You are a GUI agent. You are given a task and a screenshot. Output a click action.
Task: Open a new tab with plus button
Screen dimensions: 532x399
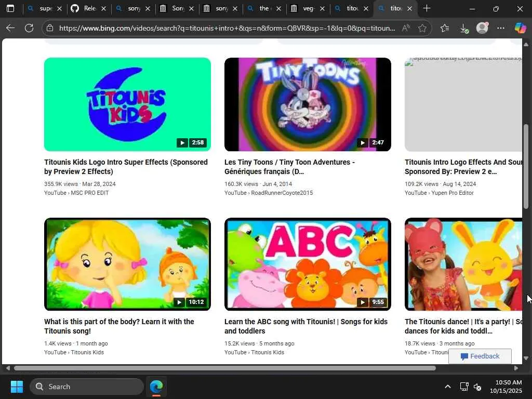pyautogui.click(x=427, y=8)
